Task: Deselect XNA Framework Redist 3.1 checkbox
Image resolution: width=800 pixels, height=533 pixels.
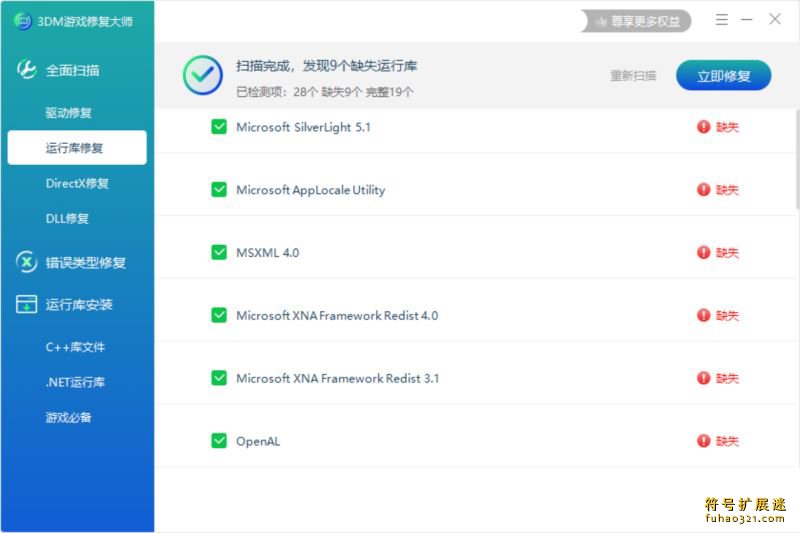Action: click(x=219, y=378)
